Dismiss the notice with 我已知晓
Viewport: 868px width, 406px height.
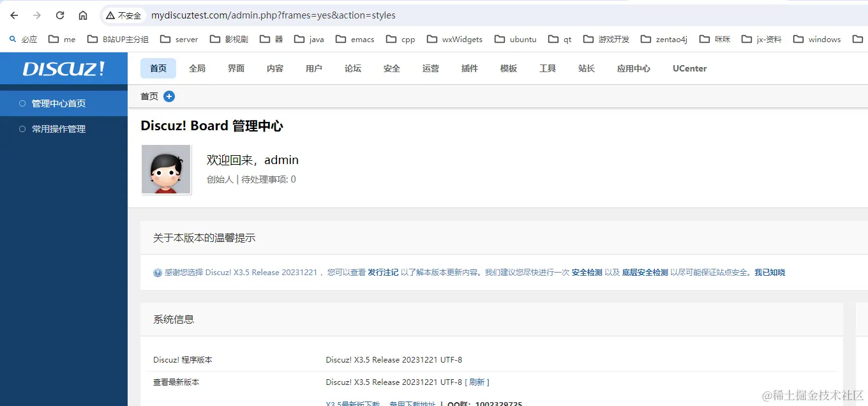point(770,273)
